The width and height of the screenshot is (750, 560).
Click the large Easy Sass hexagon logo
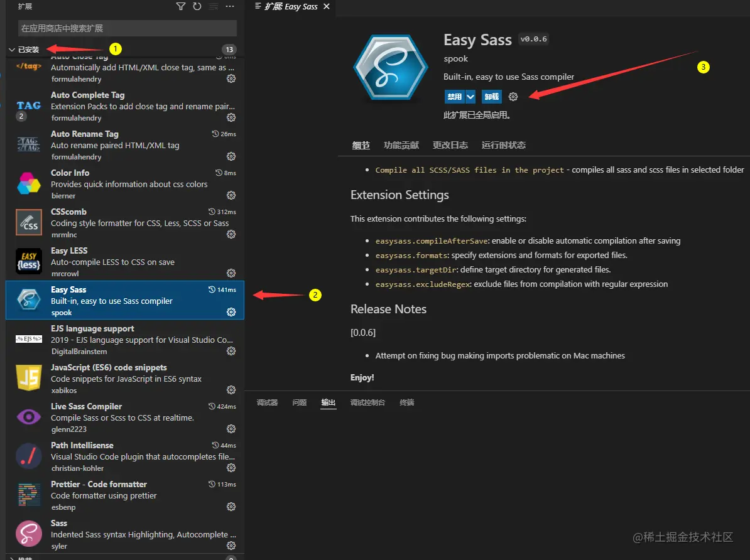(391, 67)
